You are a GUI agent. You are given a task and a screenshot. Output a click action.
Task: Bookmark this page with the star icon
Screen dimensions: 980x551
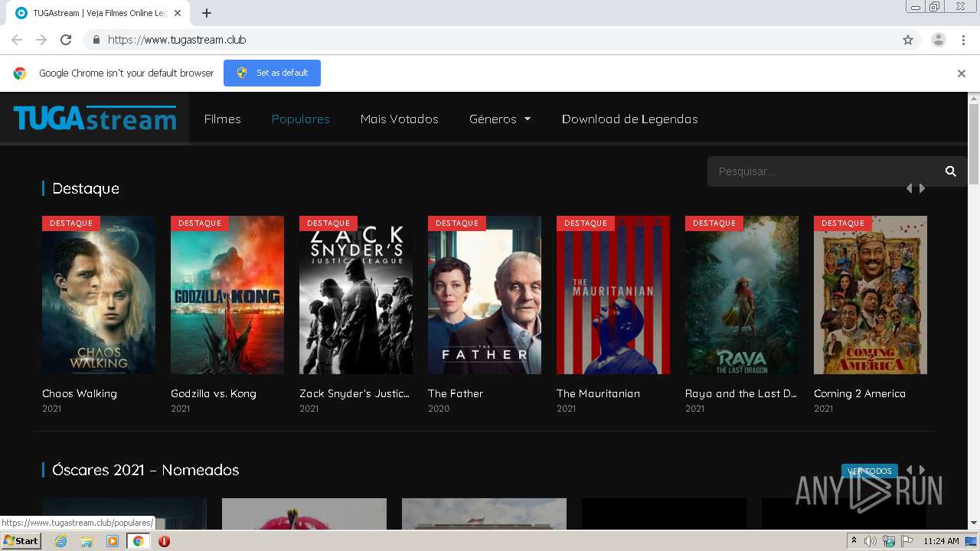point(908,40)
